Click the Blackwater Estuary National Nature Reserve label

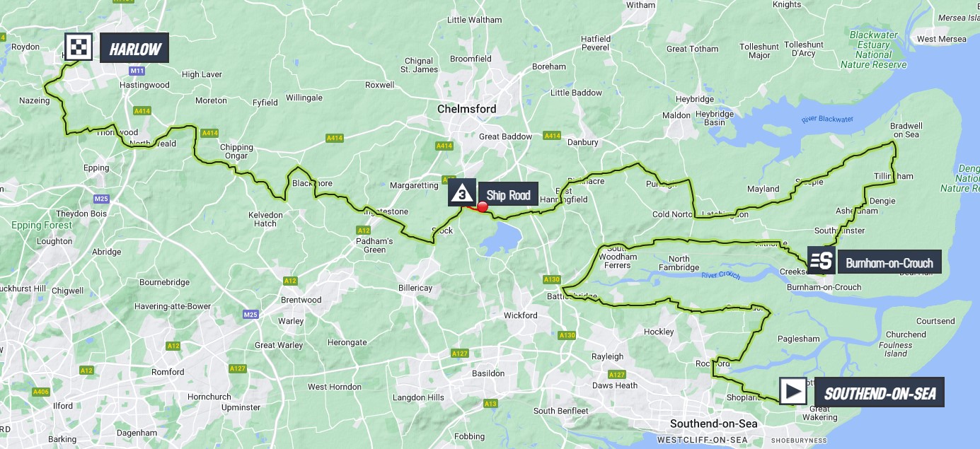(873, 49)
